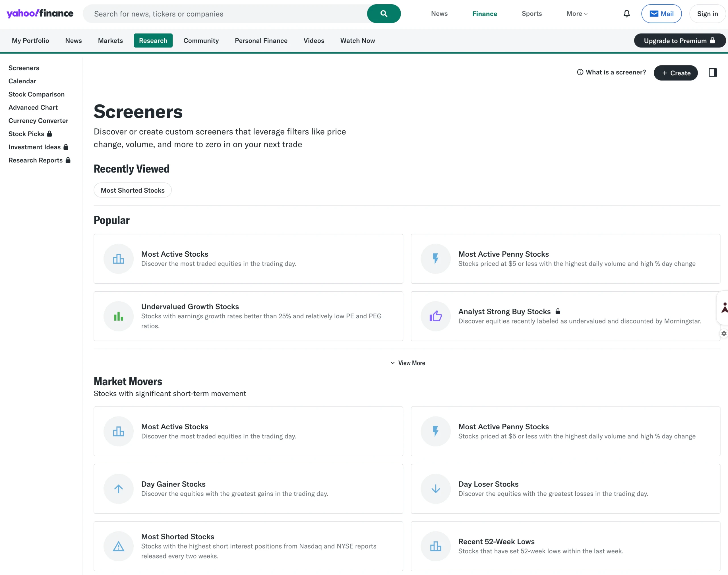Toggle the panel layout icon near Create button
The image size is (728, 575).
[x=713, y=72]
